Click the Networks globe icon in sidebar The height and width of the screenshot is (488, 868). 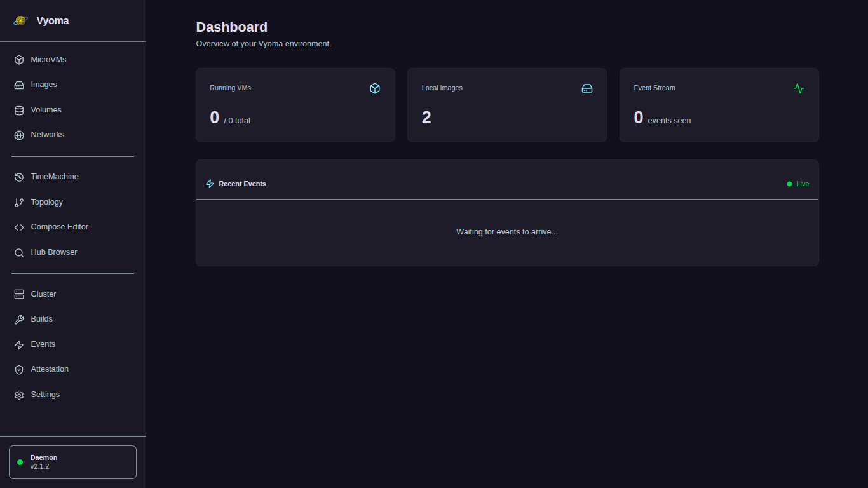(19, 135)
